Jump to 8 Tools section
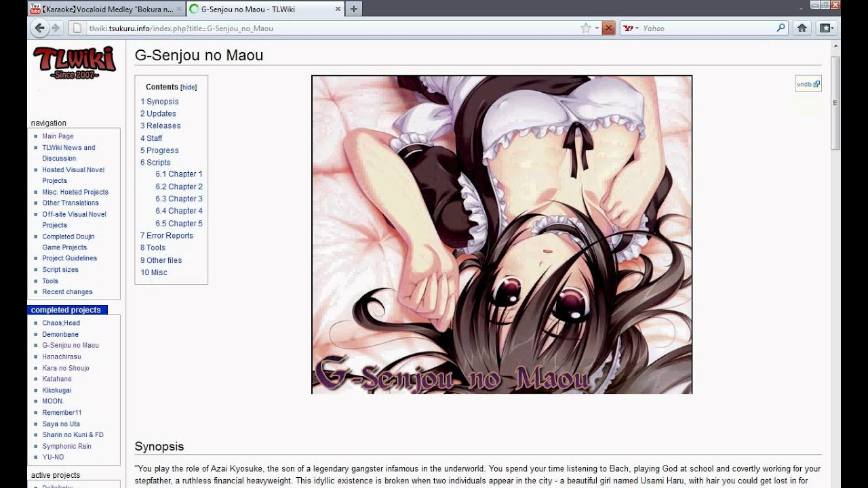868x488 pixels. click(153, 248)
